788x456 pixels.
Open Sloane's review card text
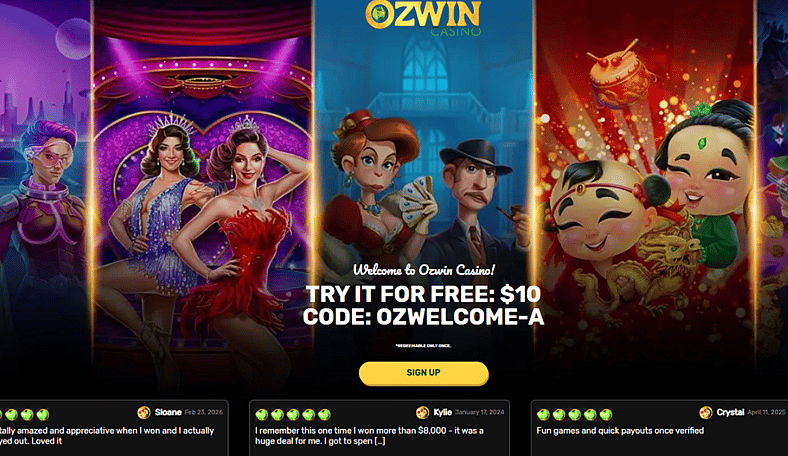pos(107,436)
